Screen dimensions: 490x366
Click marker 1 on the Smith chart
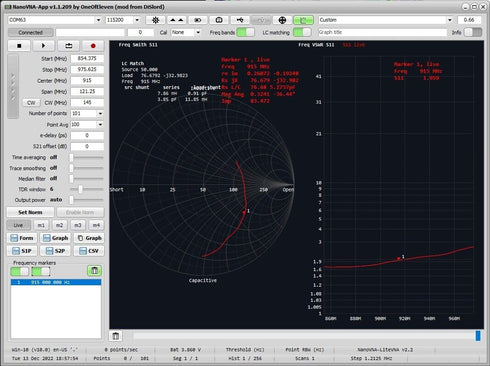(x=245, y=212)
